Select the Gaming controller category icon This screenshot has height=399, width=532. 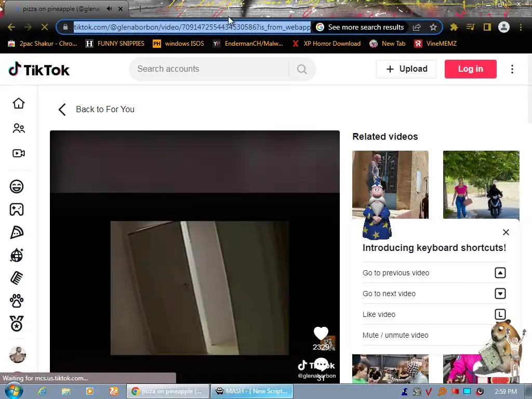(17, 209)
